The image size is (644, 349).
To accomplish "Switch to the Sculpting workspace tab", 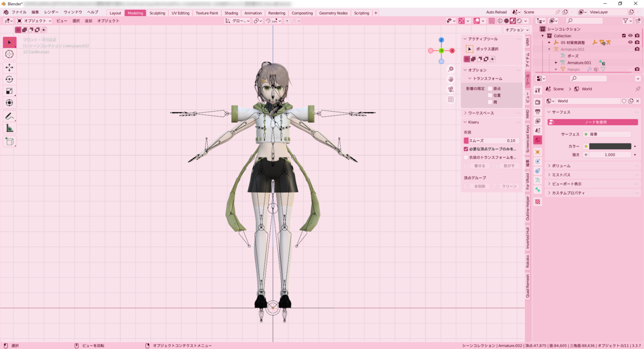I will tap(157, 13).
